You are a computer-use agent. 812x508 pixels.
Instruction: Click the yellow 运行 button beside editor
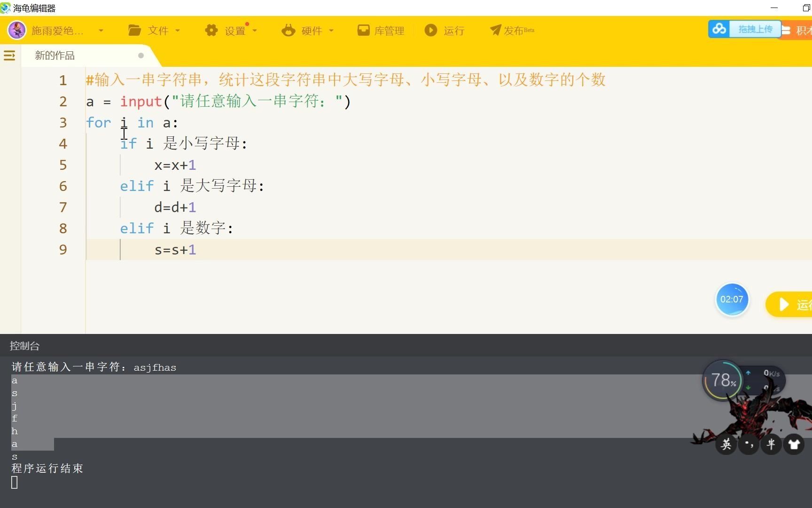pos(789,304)
